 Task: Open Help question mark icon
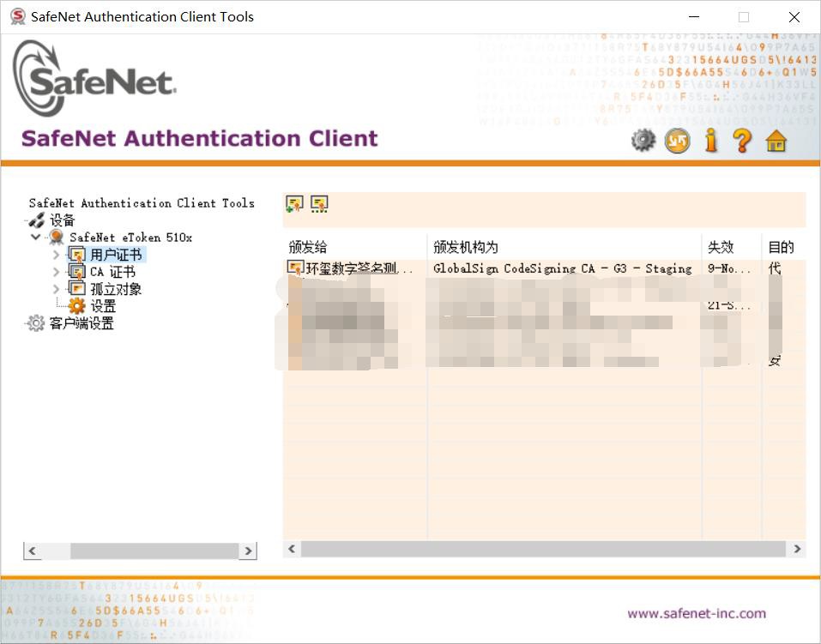pos(742,141)
